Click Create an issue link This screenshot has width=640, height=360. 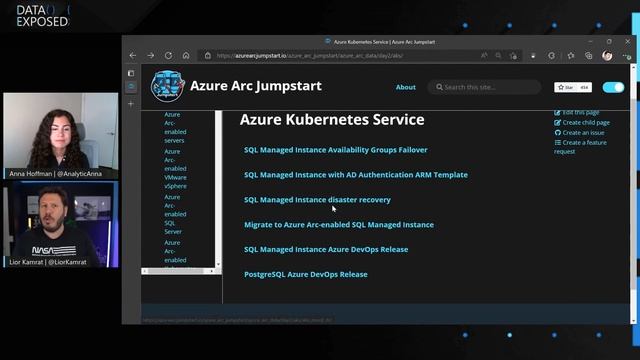coord(579,133)
